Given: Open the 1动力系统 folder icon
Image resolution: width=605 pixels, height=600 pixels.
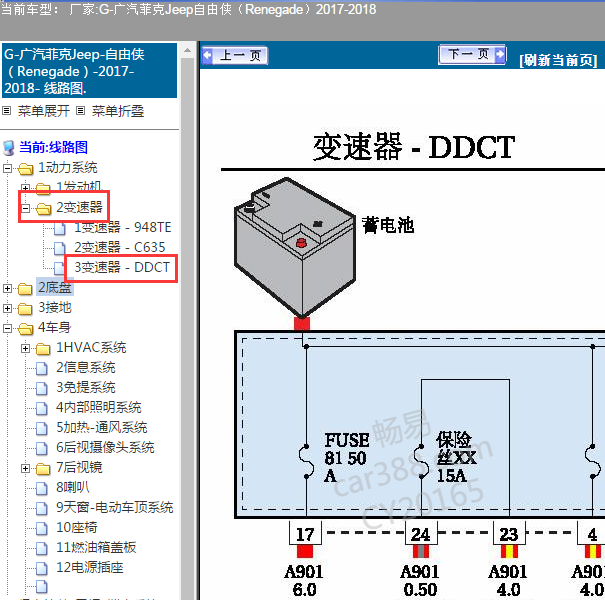Looking at the screenshot, I should [25, 169].
